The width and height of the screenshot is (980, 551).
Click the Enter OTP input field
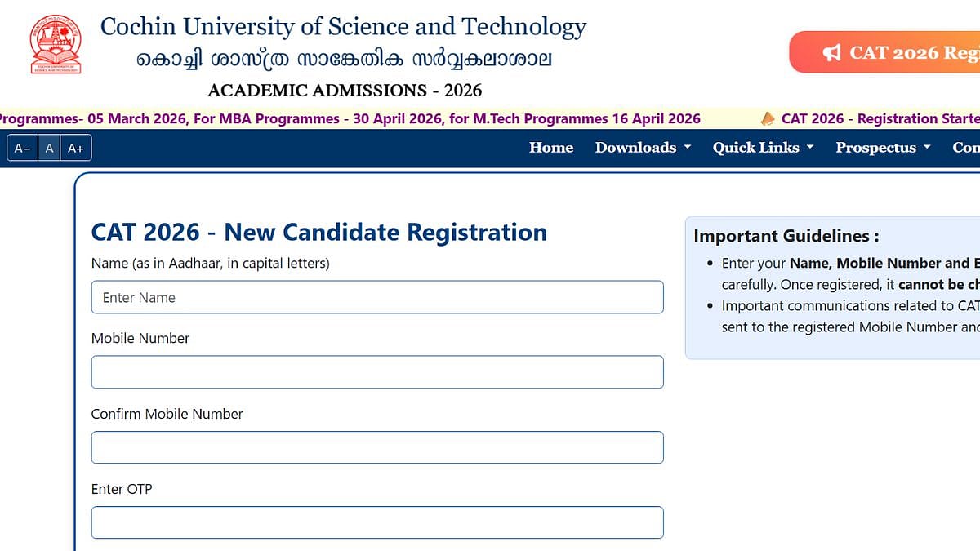376,522
